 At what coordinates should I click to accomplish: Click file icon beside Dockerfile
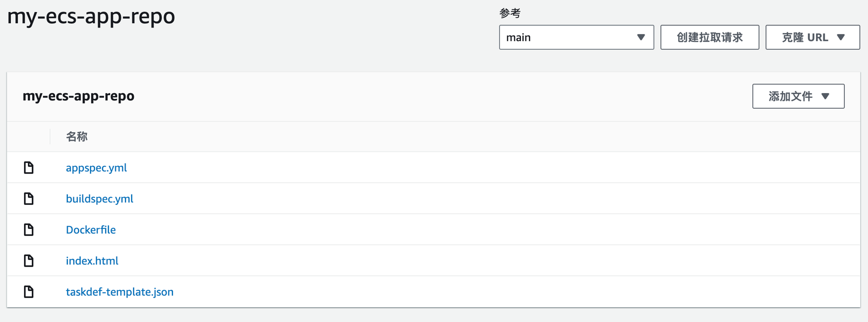(x=29, y=230)
